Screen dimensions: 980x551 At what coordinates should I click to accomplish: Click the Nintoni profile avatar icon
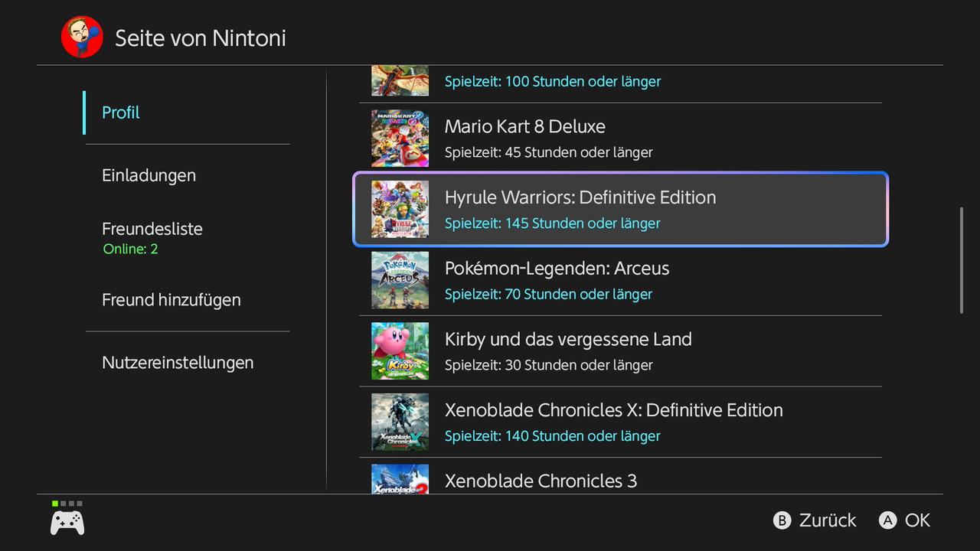(x=82, y=37)
